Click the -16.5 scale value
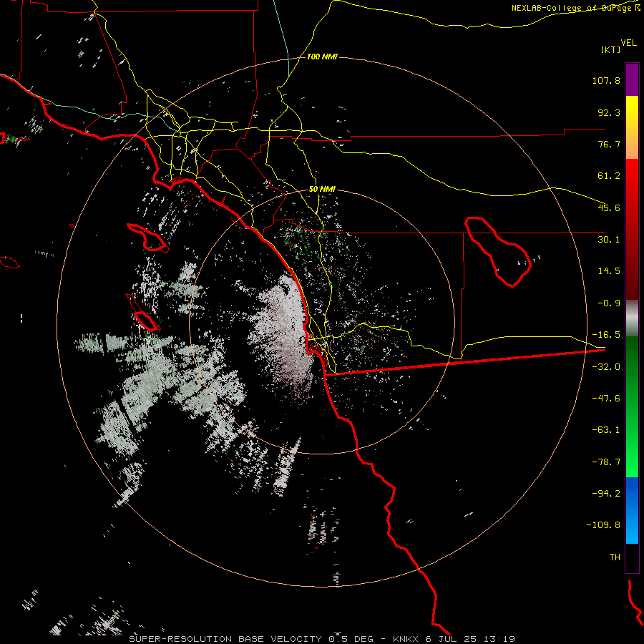The image size is (644, 644). [606, 335]
